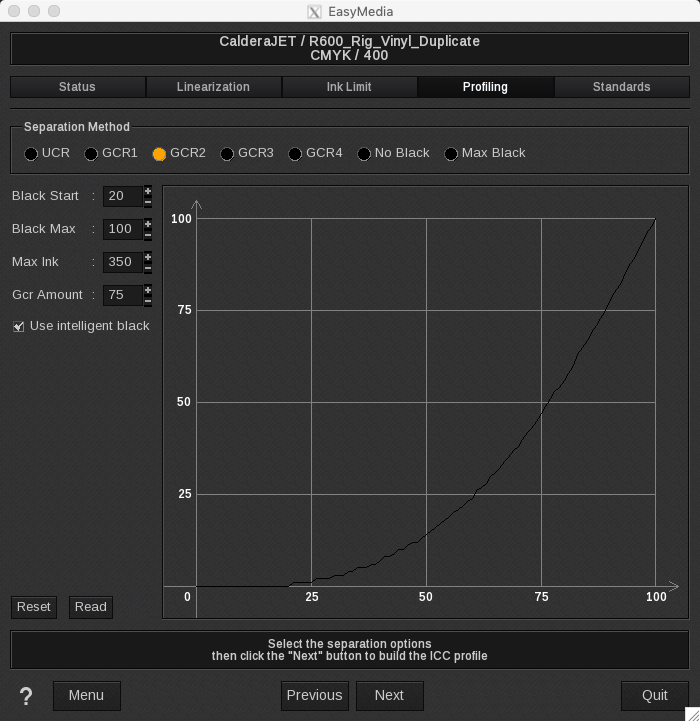Go to the Standards tab
700x721 pixels.
(621, 87)
